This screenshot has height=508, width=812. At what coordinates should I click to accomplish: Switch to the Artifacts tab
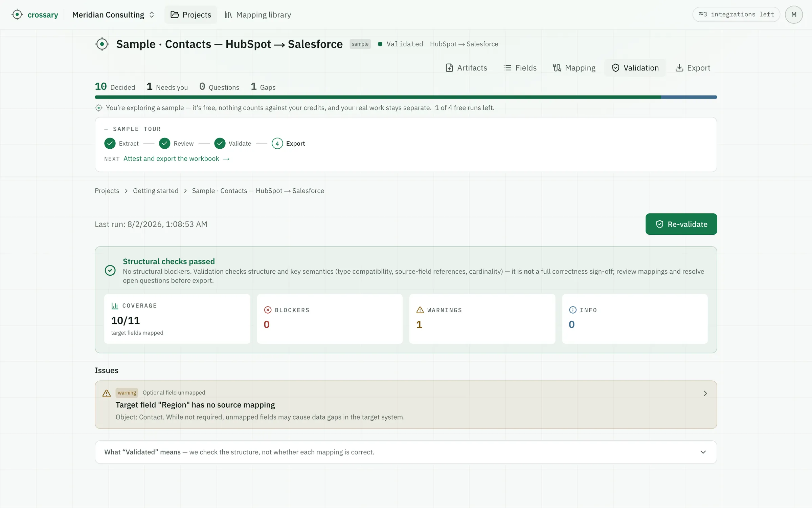click(466, 68)
